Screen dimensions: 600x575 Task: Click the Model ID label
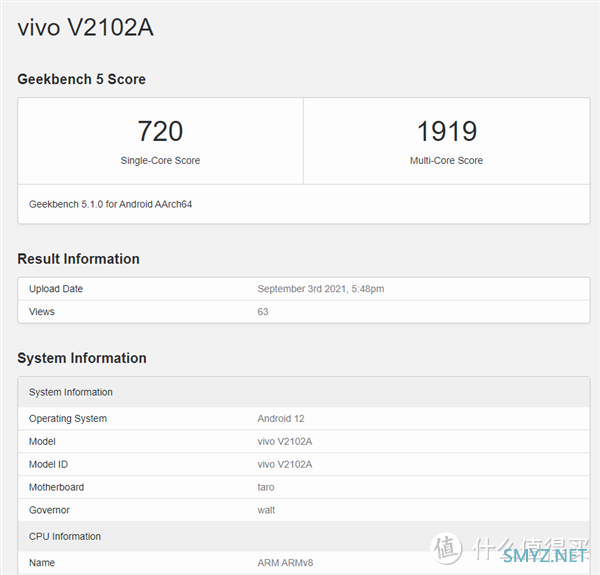point(48,464)
